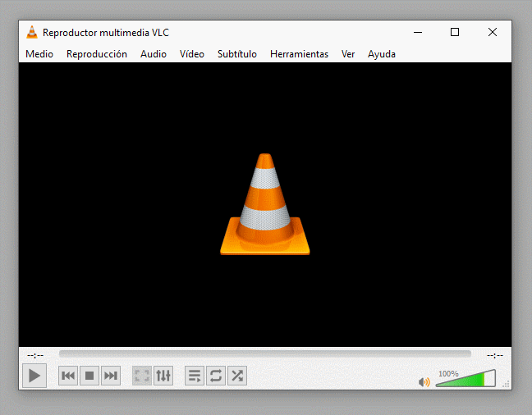Maximize the VLC window
Screen dimensions: 532x415
pos(455,32)
